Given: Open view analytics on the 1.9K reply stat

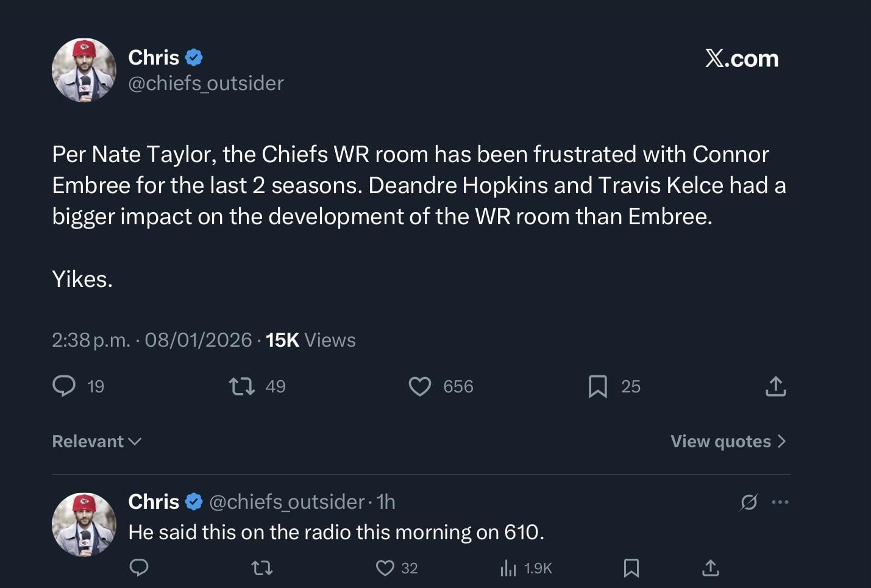Looking at the screenshot, I should click(x=524, y=567).
